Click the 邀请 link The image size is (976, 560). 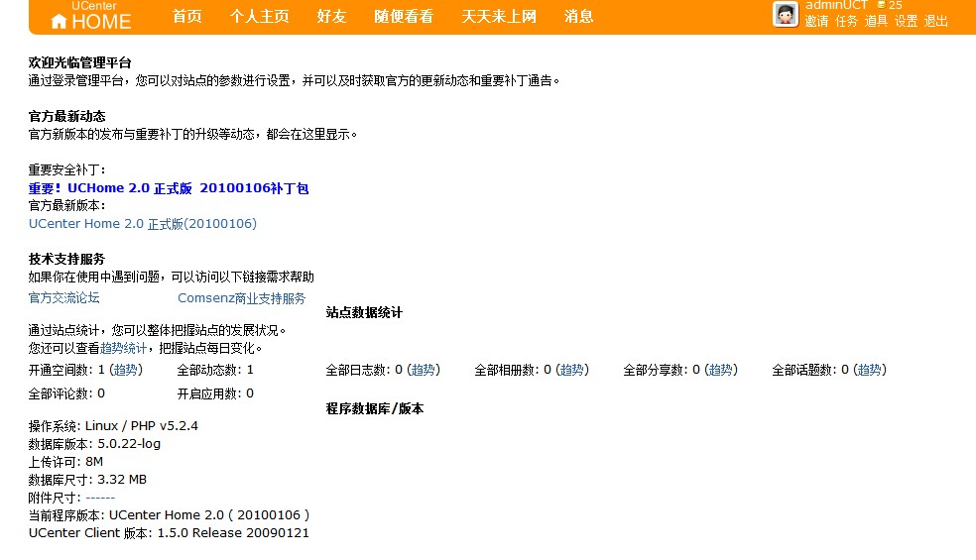pos(816,21)
